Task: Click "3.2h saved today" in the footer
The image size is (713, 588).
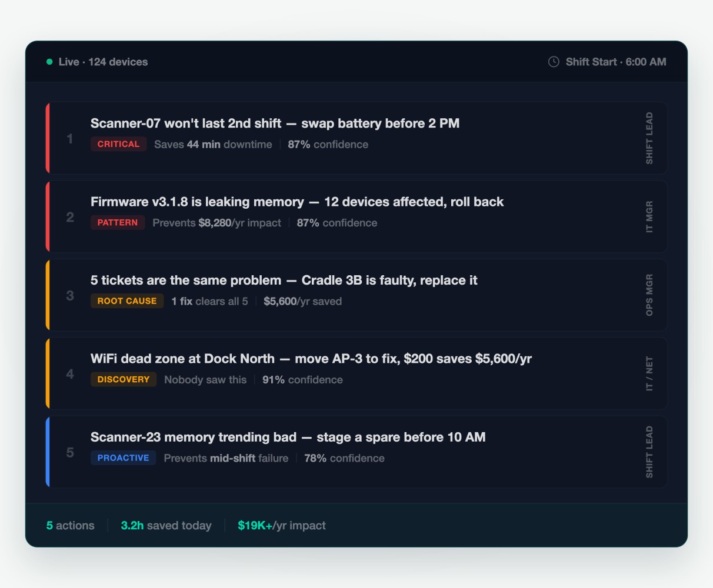Action: click(x=166, y=526)
